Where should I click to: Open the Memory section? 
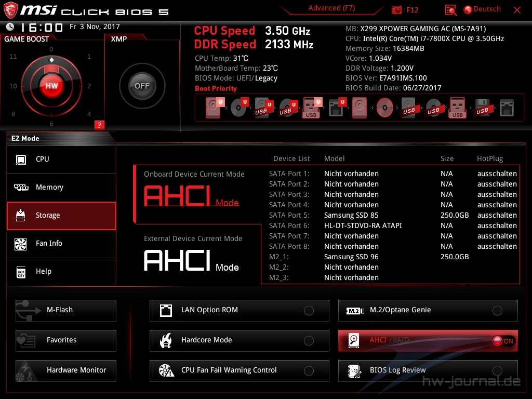tap(61, 188)
